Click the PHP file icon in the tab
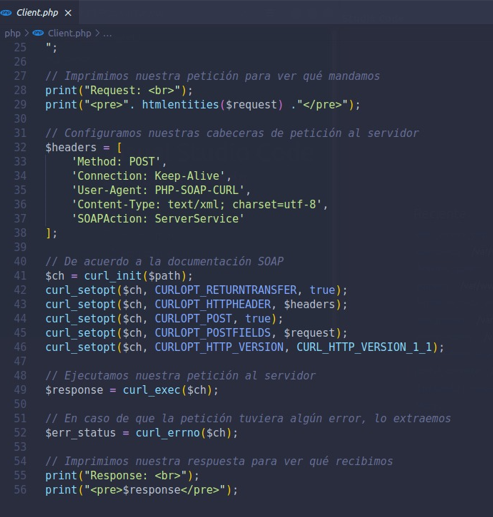 point(6,13)
